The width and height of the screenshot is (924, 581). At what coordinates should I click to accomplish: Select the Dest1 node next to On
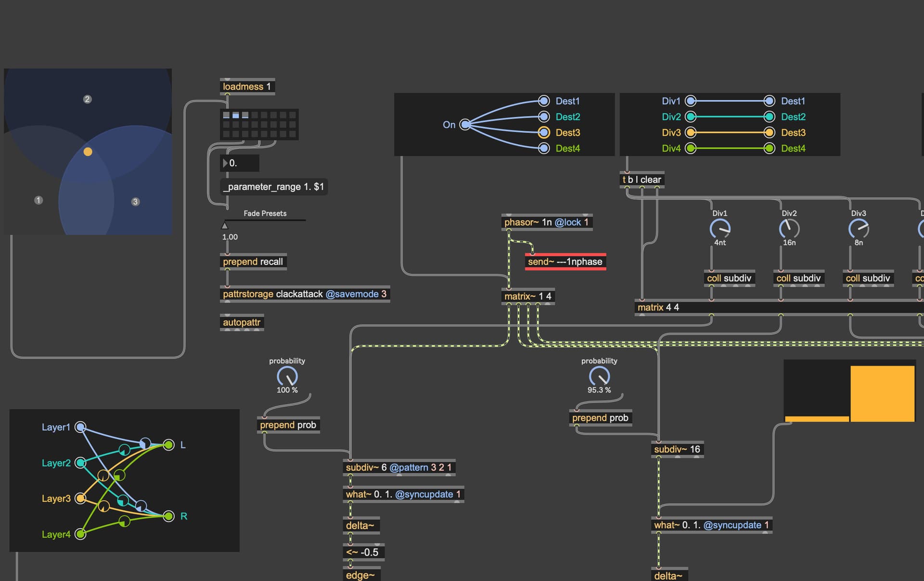pyautogui.click(x=544, y=101)
